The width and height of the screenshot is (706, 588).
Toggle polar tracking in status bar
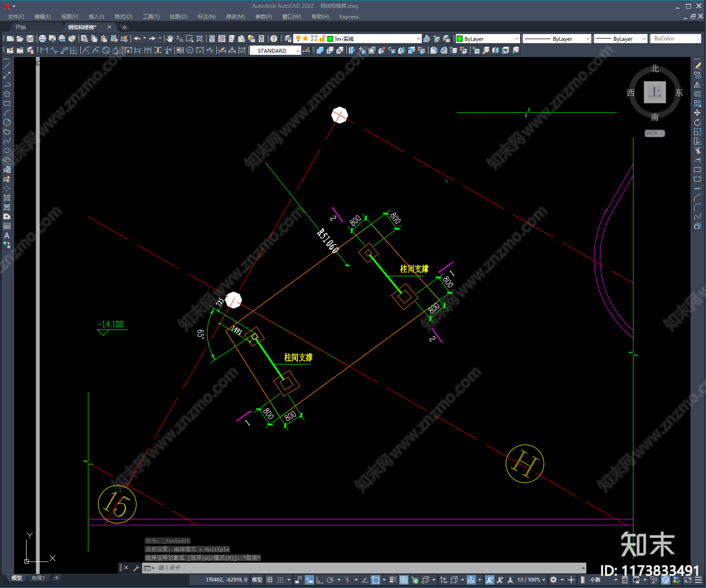330,580
